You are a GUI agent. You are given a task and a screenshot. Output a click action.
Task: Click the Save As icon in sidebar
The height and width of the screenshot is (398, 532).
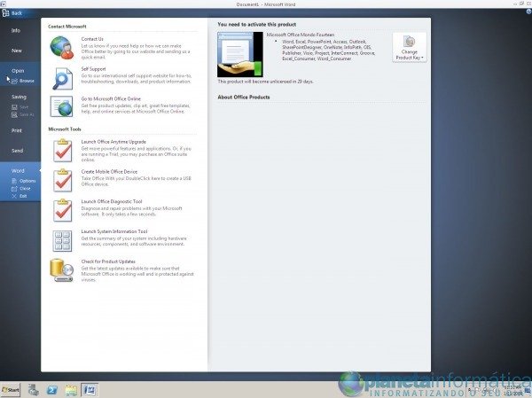pyautogui.click(x=14, y=114)
